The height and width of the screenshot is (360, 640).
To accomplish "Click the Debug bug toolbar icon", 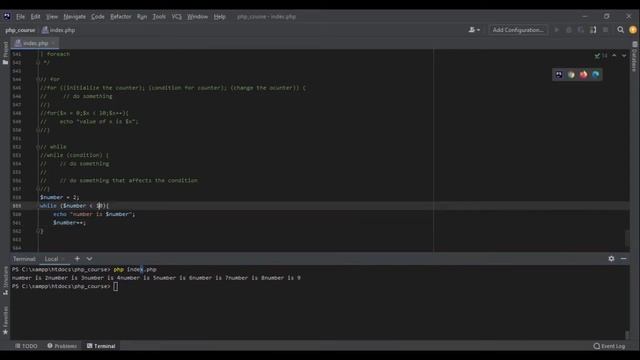I will 569,30.
